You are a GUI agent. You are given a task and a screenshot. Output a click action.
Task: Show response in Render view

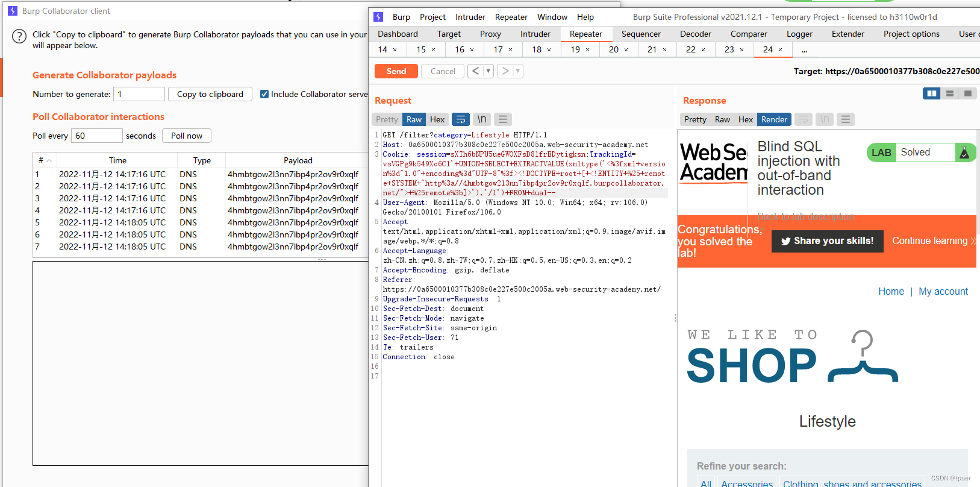[x=774, y=119]
